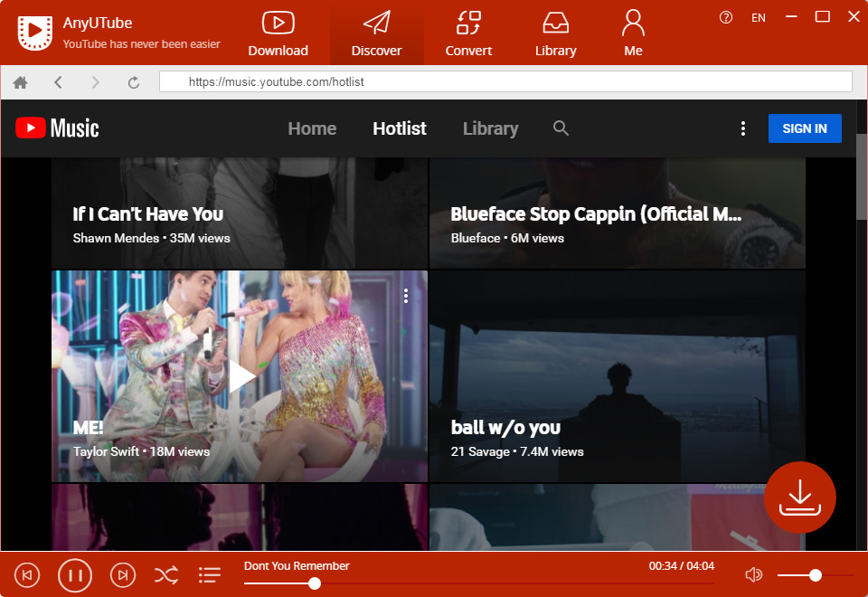This screenshot has width=868, height=597.
Task: Click the ME! song title text
Action: [88, 428]
